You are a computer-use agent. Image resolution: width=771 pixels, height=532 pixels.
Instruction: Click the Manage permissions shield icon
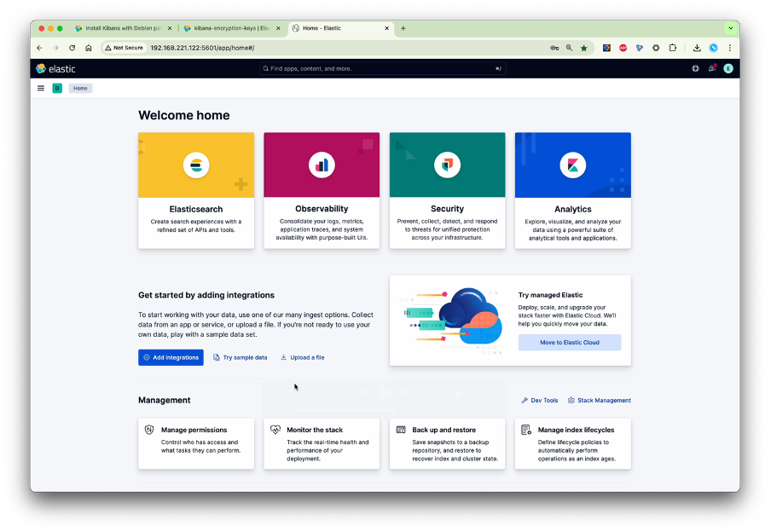coord(149,430)
